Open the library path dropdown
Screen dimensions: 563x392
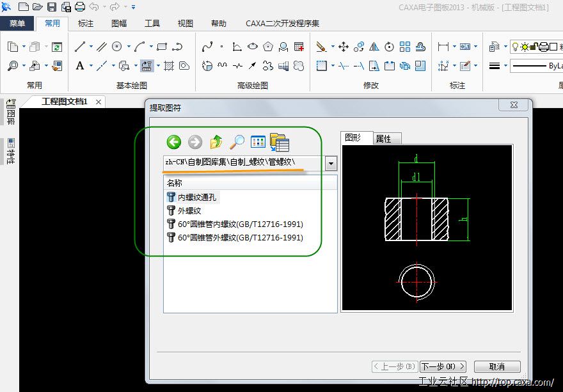coord(331,163)
